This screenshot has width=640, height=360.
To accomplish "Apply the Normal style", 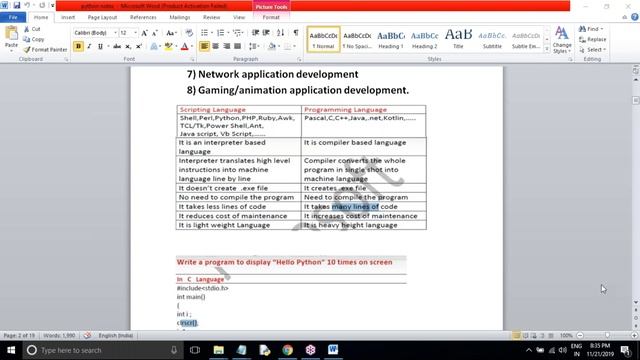I will pyautogui.click(x=323, y=39).
